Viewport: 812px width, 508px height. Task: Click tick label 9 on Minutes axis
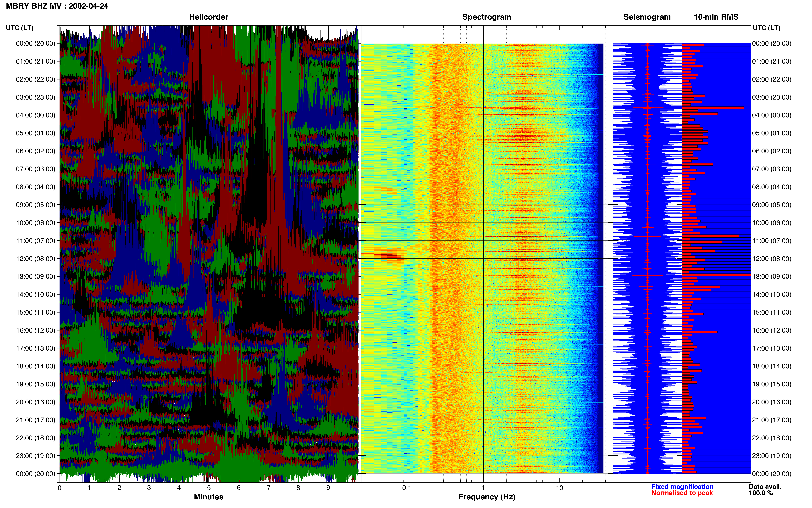tap(328, 488)
